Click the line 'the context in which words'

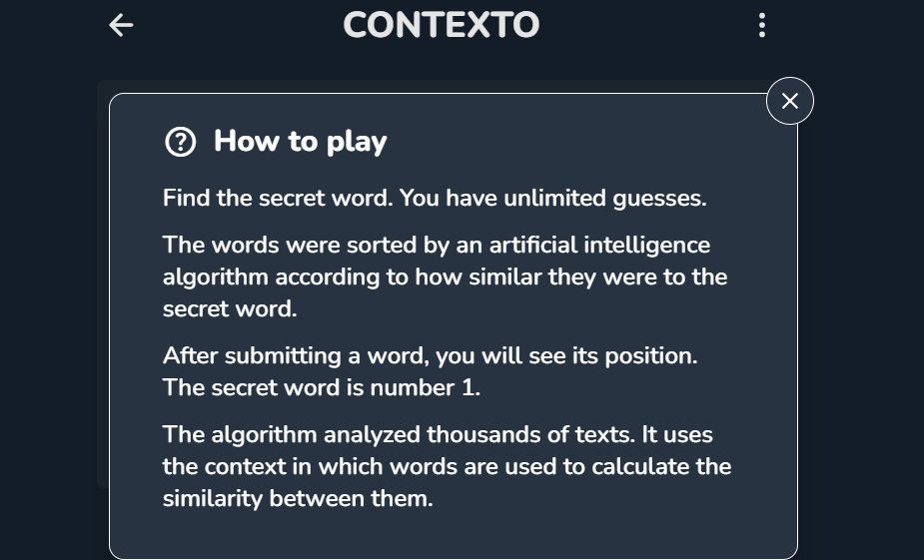coord(447,466)
